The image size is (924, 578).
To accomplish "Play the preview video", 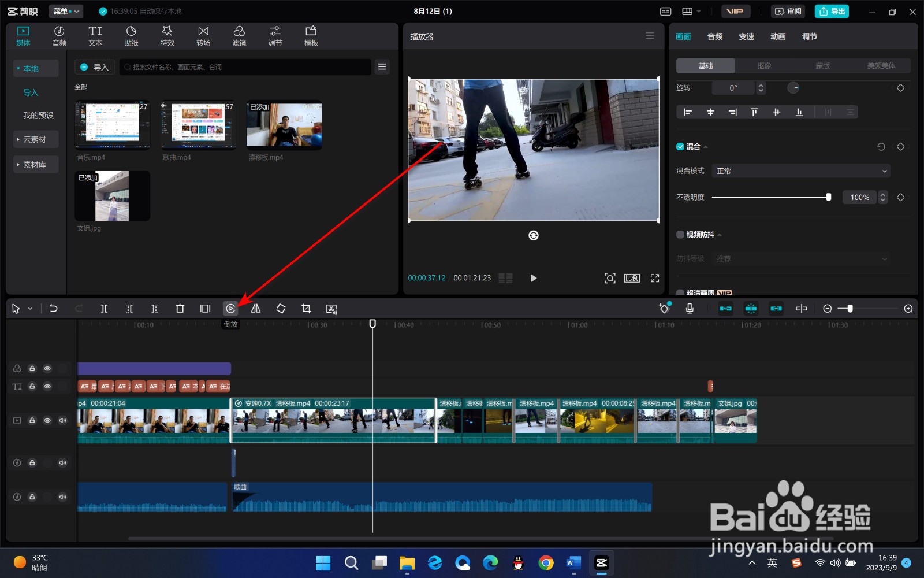I will pyautogui.click(x=534, y=278).
